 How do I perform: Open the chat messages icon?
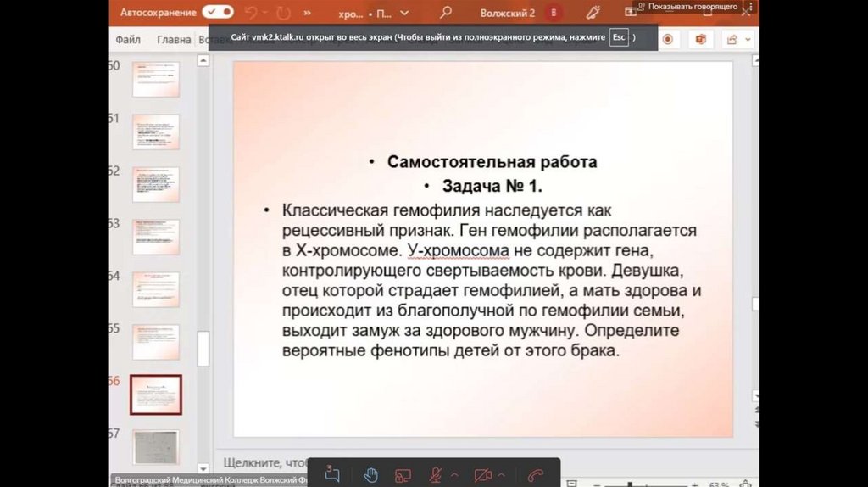tap(333, 475)
